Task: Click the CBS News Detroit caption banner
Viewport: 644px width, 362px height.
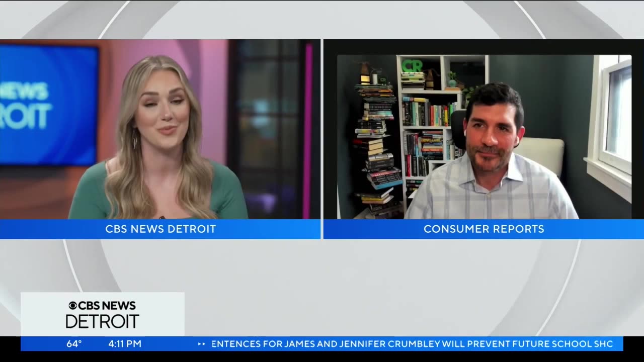Action: pos(160,229)
